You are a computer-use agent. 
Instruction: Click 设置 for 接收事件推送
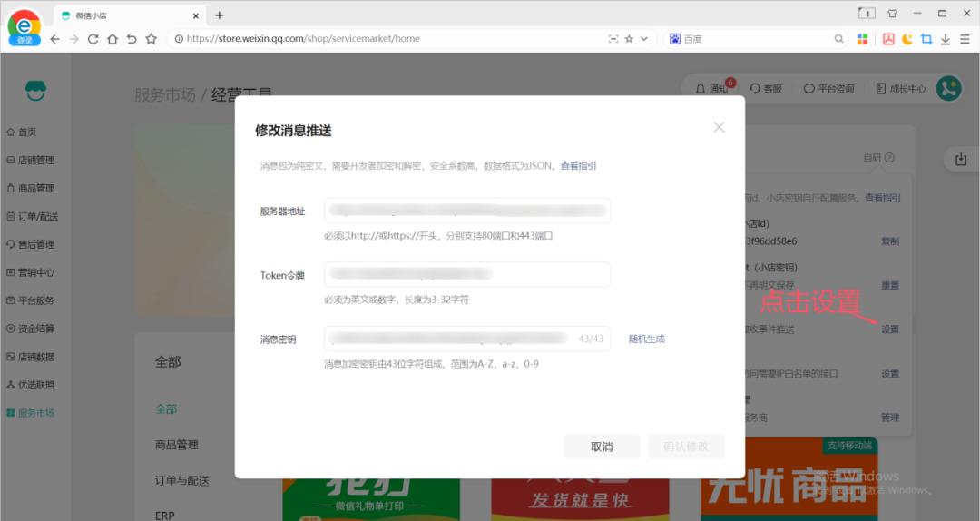click(890, 329)
